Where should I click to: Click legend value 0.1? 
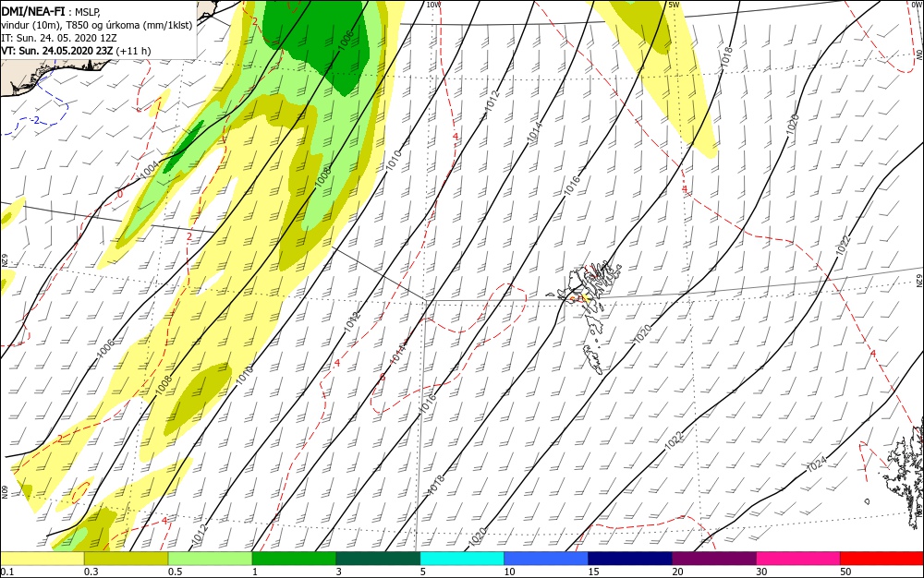(6, 572)
